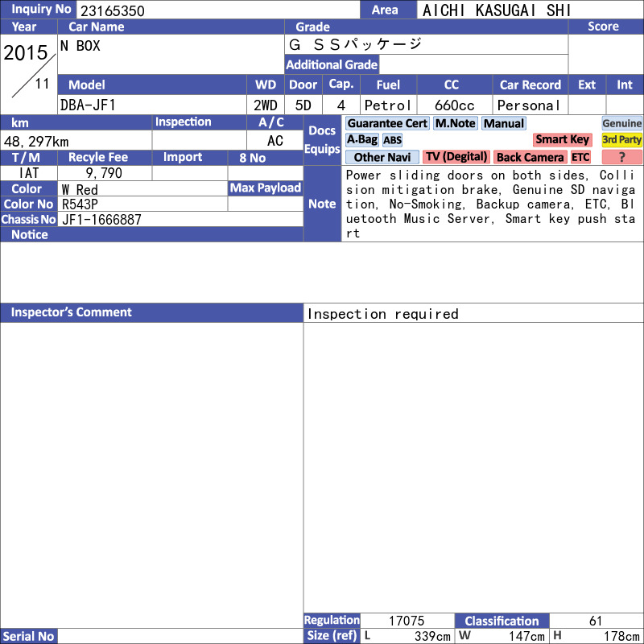Click the red Smart Key badge

(x=562, y=139)
